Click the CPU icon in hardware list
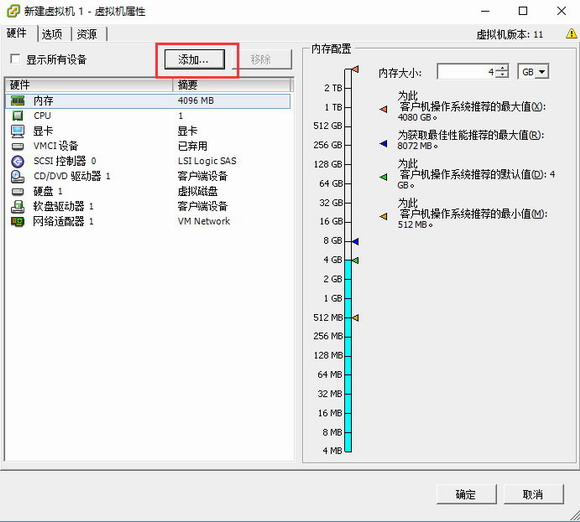 (17, 116)
